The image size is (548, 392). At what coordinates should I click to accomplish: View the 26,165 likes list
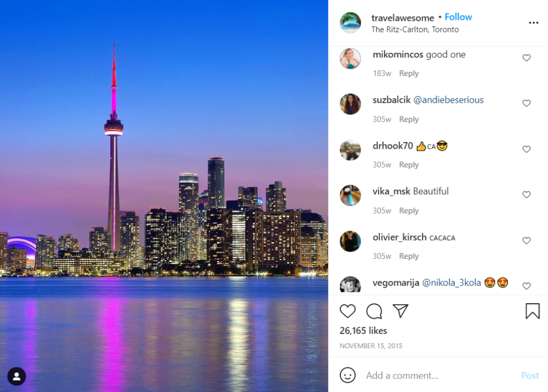coord(363,330)
